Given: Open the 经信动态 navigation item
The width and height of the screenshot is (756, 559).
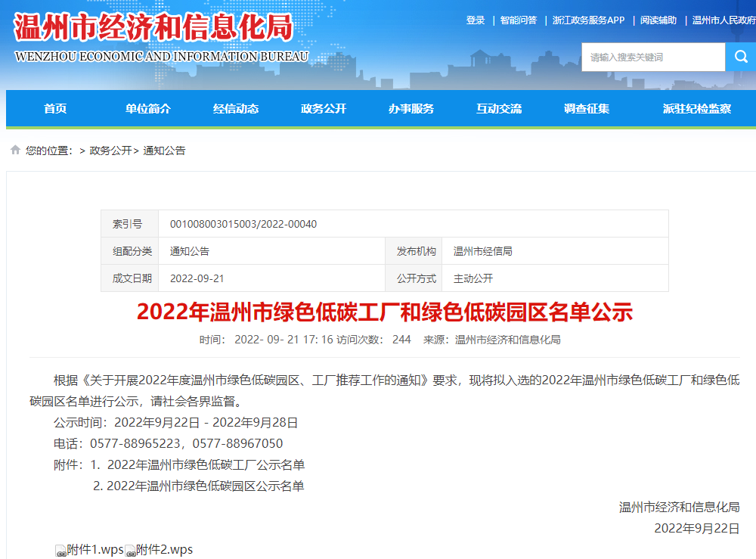Looking at the screenshot, I should (236, 108).
